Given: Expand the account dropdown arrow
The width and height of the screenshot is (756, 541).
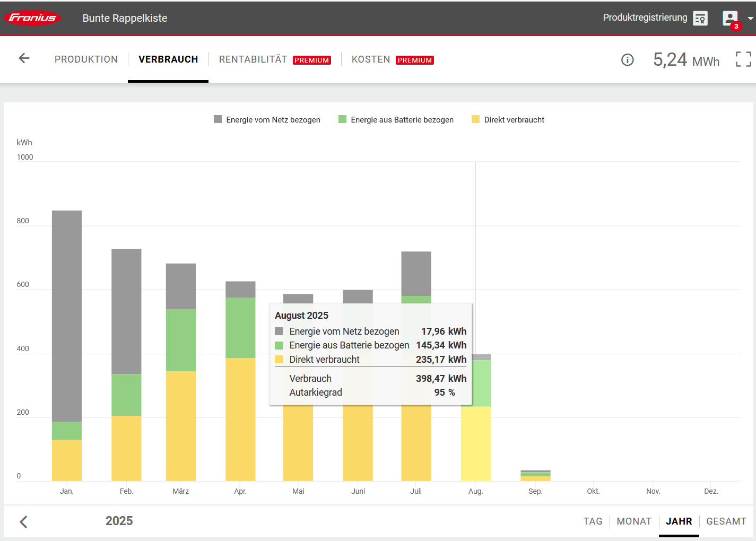Looking at the screenshot, I should (x=750, y=18).
